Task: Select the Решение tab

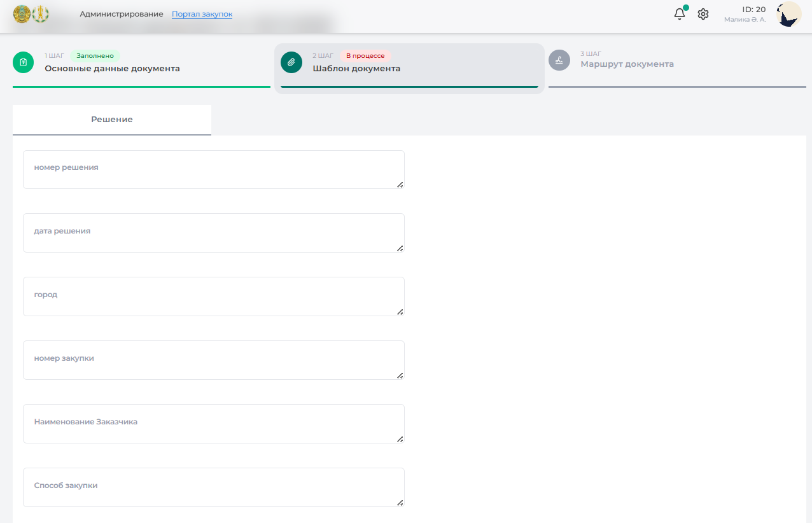Action: coord(112,120)
